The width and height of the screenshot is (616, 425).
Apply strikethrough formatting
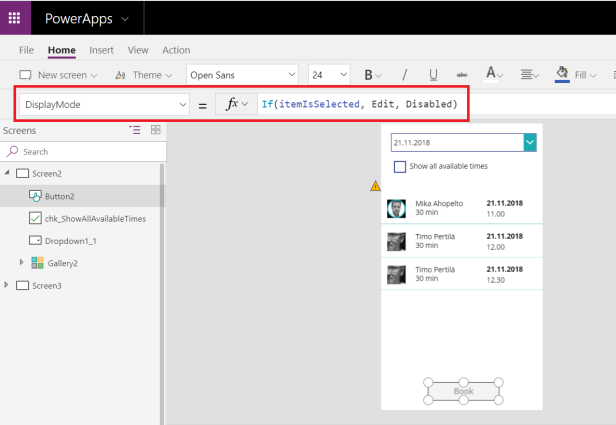point(461,75)
